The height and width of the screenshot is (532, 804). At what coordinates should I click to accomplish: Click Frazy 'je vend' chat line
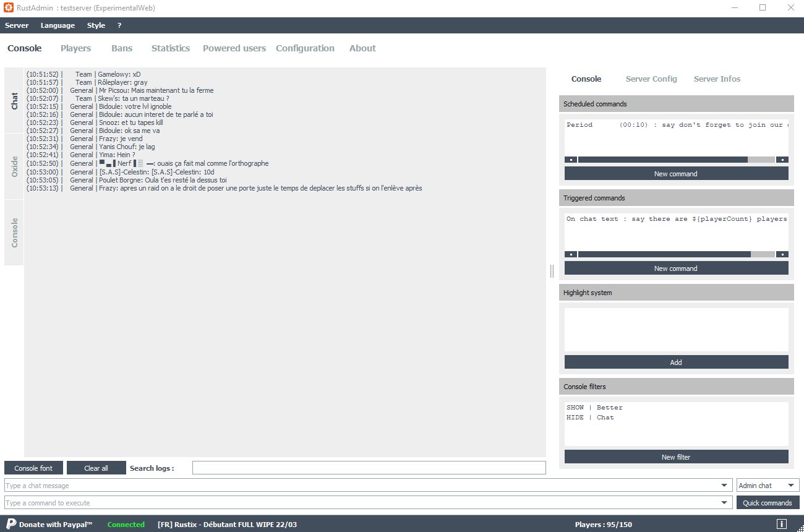[x=85, y=139]
